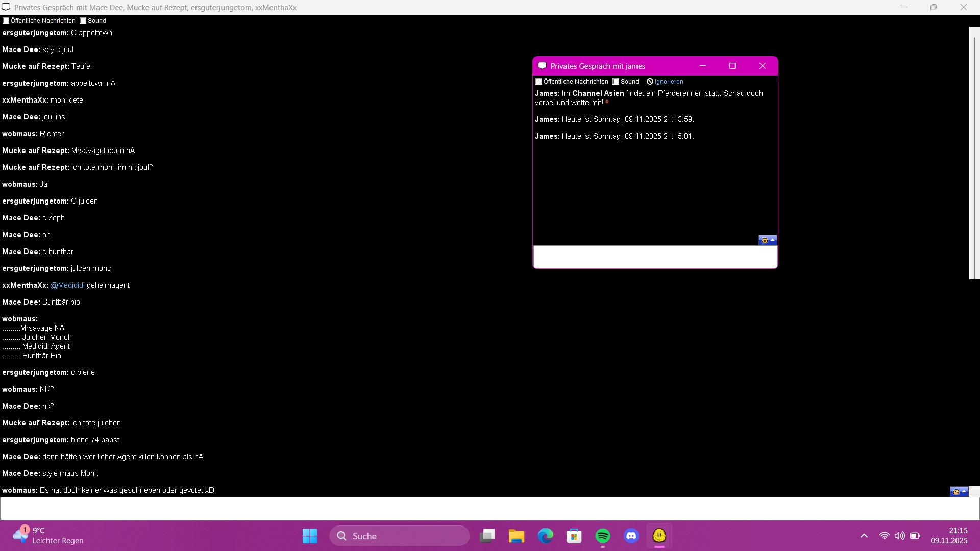Click the Ignorieren link for James

point(669,82)
